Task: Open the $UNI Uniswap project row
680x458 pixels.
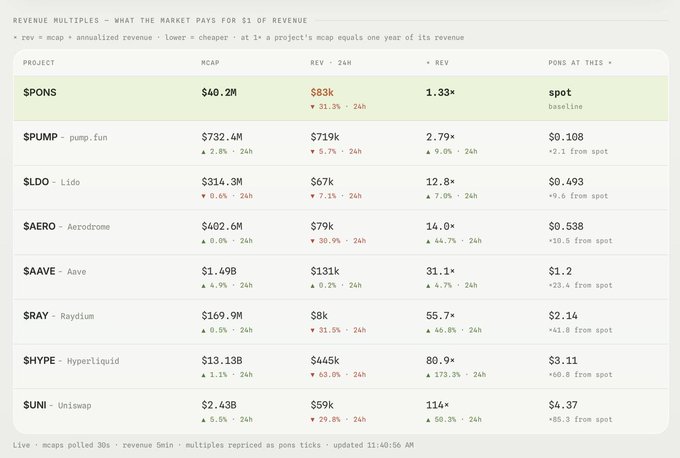Action: click(x=341, y=411)
